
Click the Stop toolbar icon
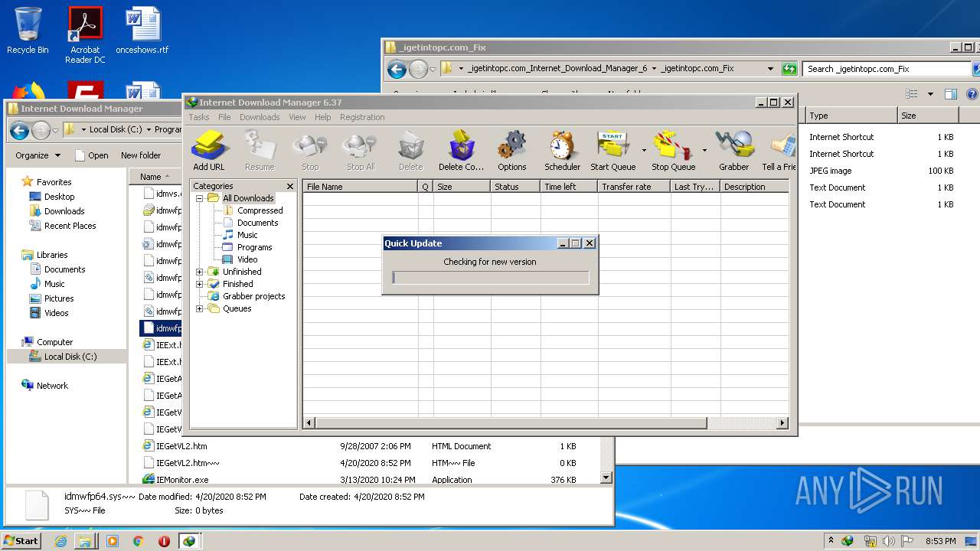coord(310,150)
